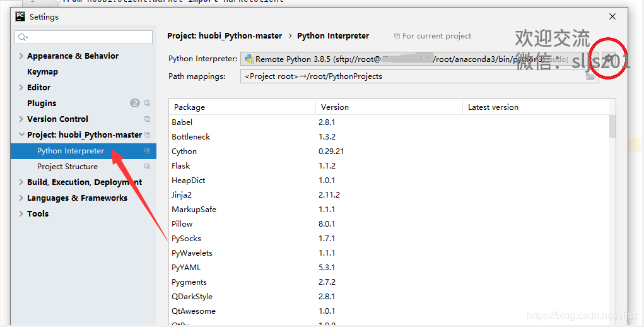Click version 0.29.21 of Cython
The image size is (644, 327).
331,151
